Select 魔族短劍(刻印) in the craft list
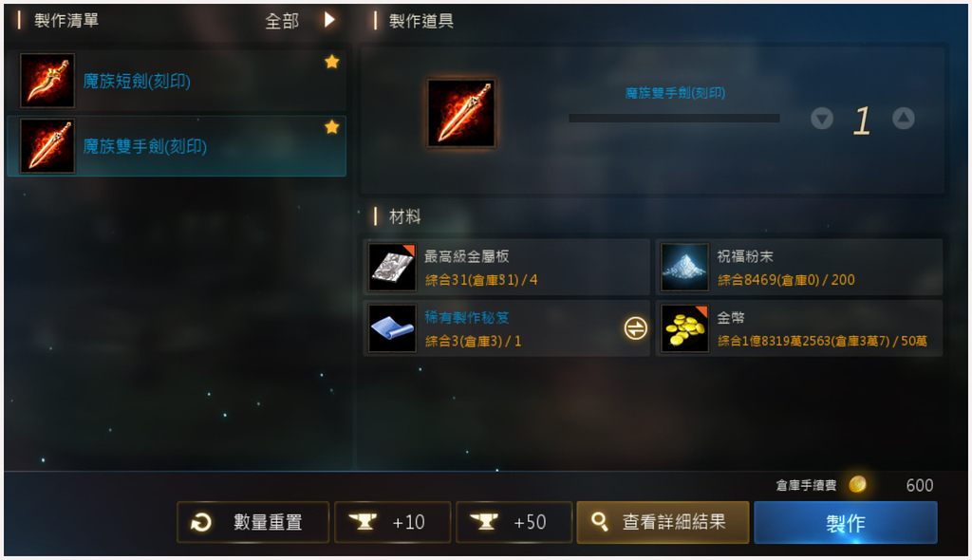This screenshot has height=560, width=972. [x=177, y=81]
